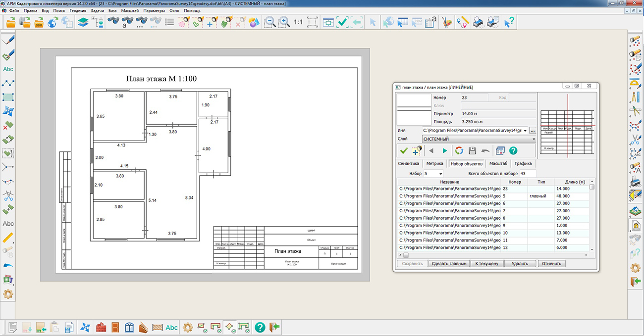This screenshot has height=336, width=644.
Task: Switch to the Графика tab
Action: [x=523, y=163]
